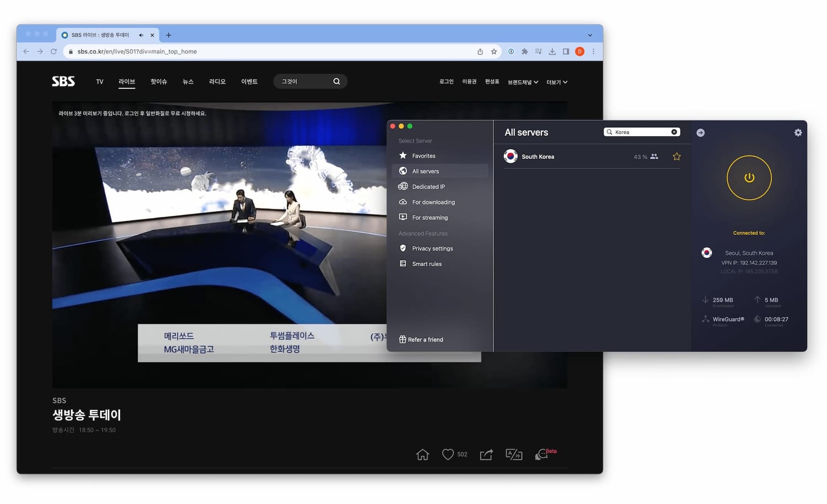Expand the 더보기 dropdown

[557, 82]
